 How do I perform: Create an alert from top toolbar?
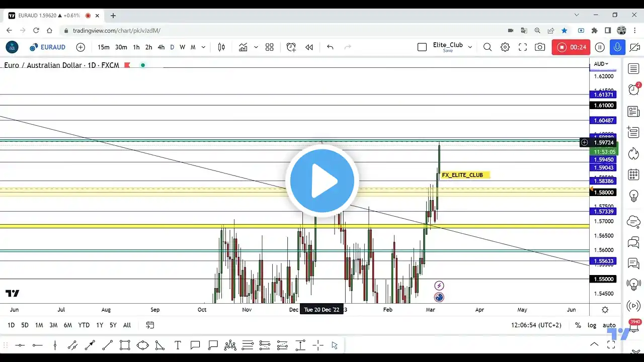291,47
